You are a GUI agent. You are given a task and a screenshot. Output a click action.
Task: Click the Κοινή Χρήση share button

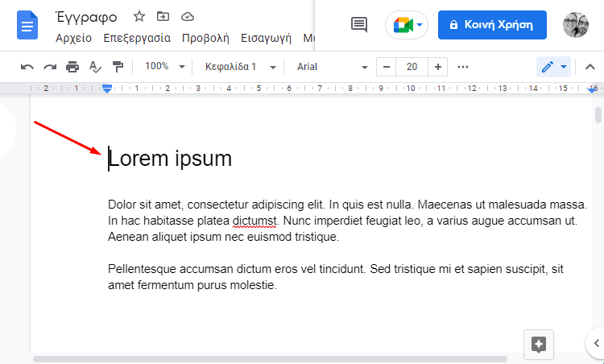click(492, 25)
